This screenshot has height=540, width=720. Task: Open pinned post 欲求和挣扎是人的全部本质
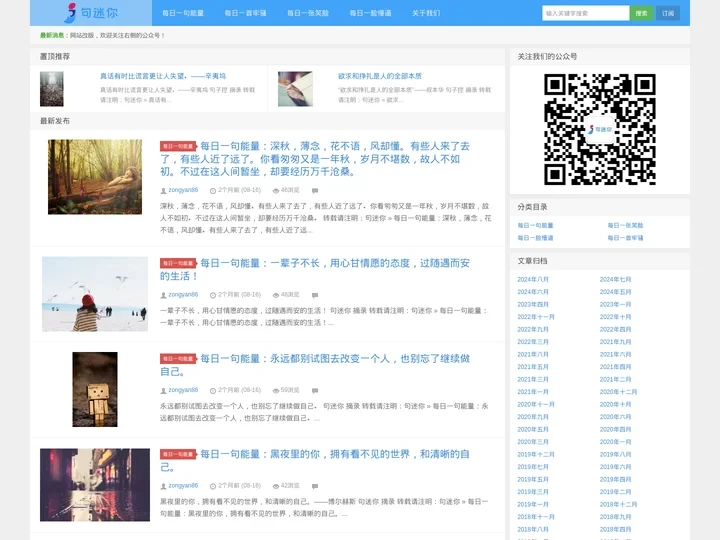pyautogui.click(x=379, y=76)
